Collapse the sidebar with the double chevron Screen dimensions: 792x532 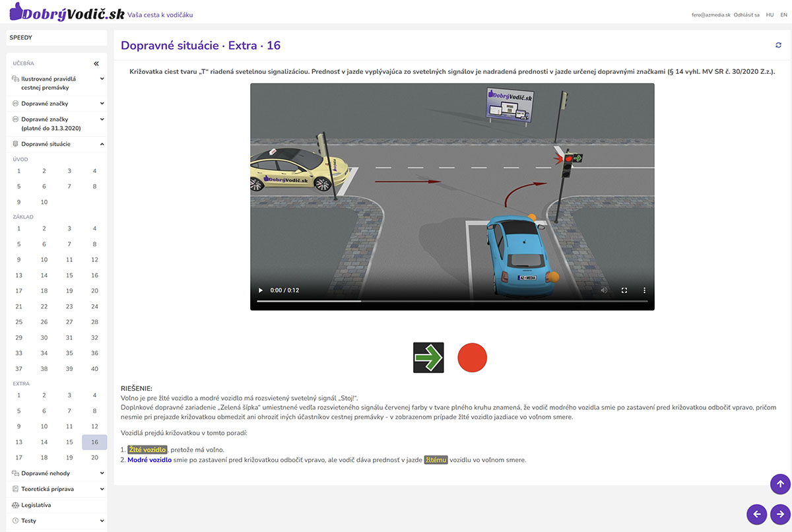coord(96,63)
